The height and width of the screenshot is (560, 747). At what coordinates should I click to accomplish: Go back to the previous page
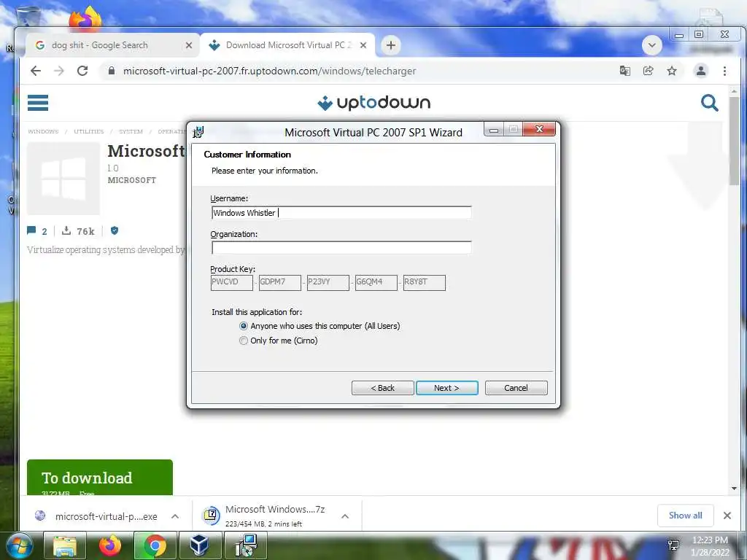(x=36, y=71)
